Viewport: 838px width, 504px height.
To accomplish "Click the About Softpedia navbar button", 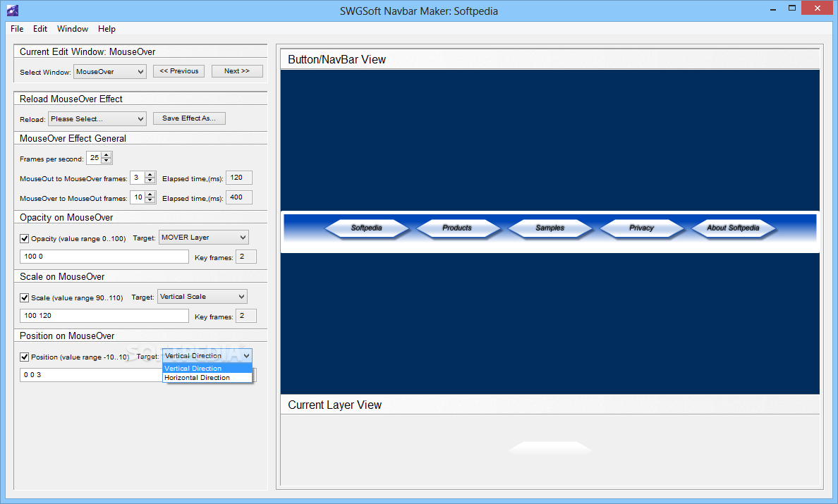I will point(734,228).
